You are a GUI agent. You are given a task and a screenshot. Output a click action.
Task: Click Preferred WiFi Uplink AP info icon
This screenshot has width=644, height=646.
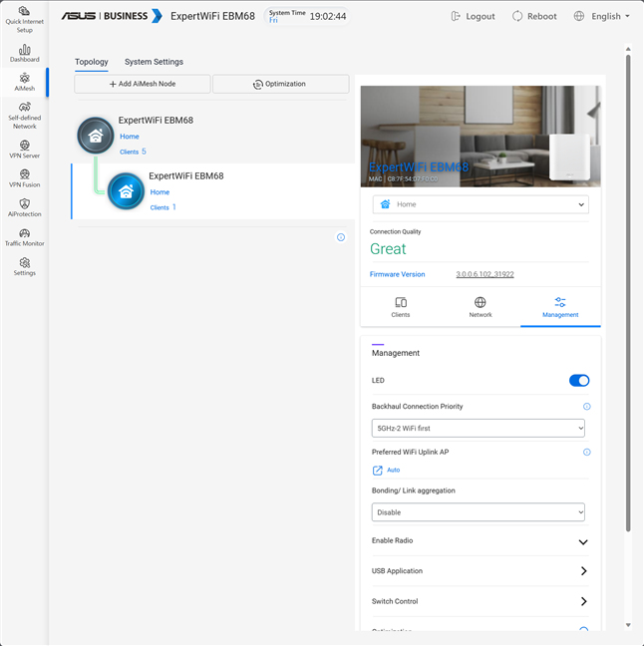[587, 452]
